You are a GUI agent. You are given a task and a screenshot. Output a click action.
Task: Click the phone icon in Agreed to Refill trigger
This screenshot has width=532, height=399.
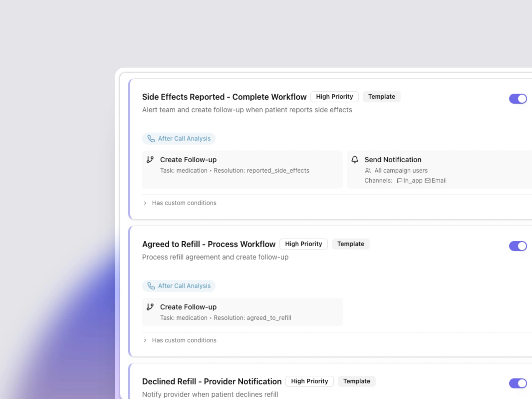151,286
